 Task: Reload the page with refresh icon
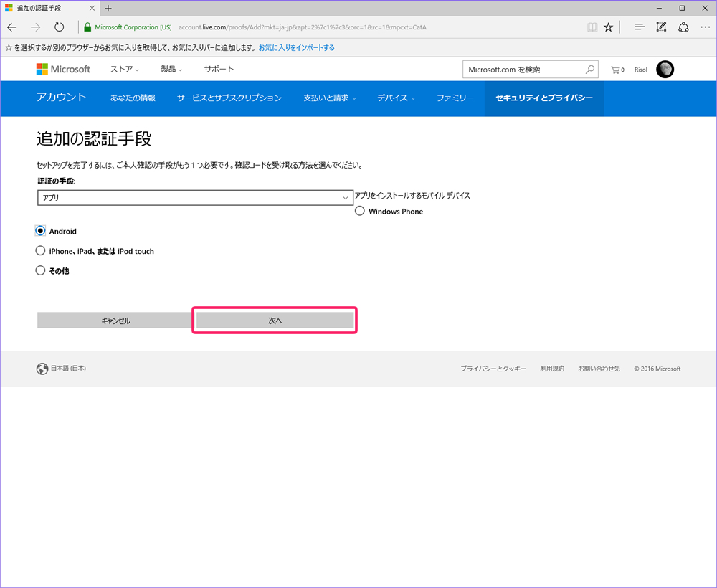tap(59, 27)
